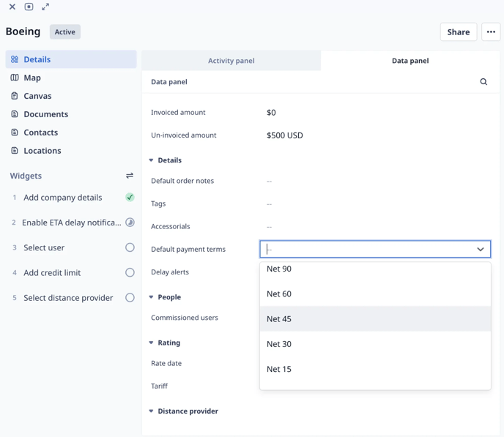
Task: Click the Rate date label
Action: point(166,363)
